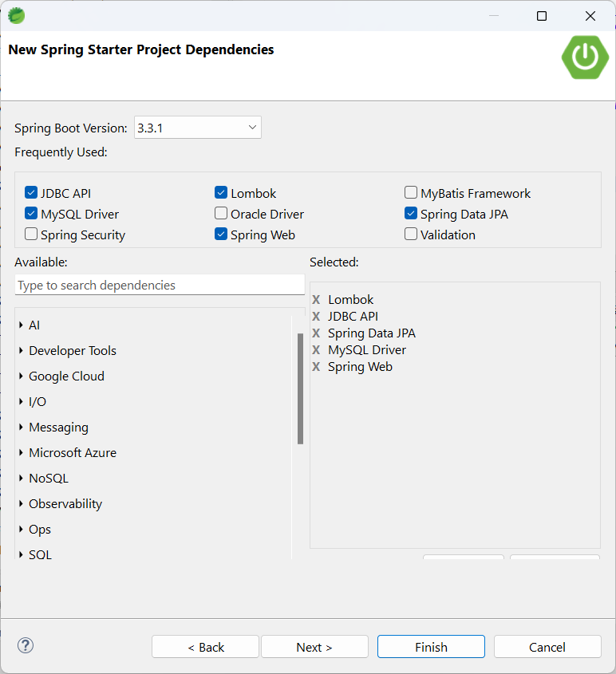Uncheck the Lombok checkbox
This screenshot has width=616, height=674.
pos(221,192)
